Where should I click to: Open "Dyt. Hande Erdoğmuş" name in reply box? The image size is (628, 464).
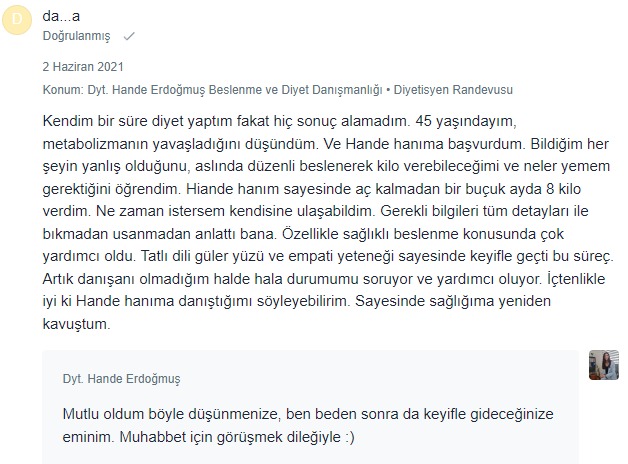(x=121, y=379)
